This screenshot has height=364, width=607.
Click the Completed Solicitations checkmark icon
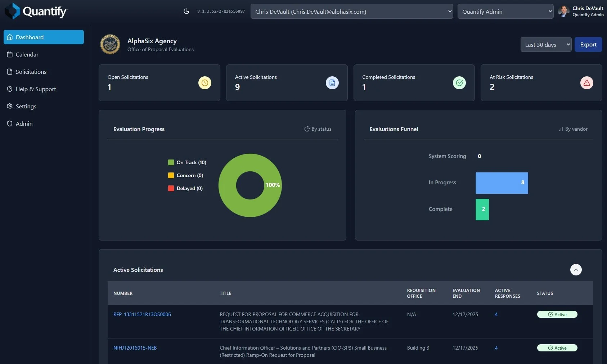459,83
